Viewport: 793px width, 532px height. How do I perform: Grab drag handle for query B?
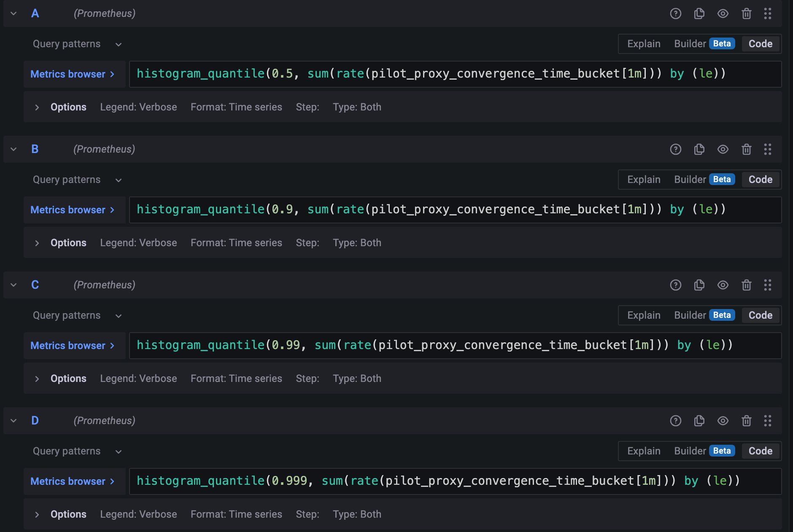click(768, 149)
